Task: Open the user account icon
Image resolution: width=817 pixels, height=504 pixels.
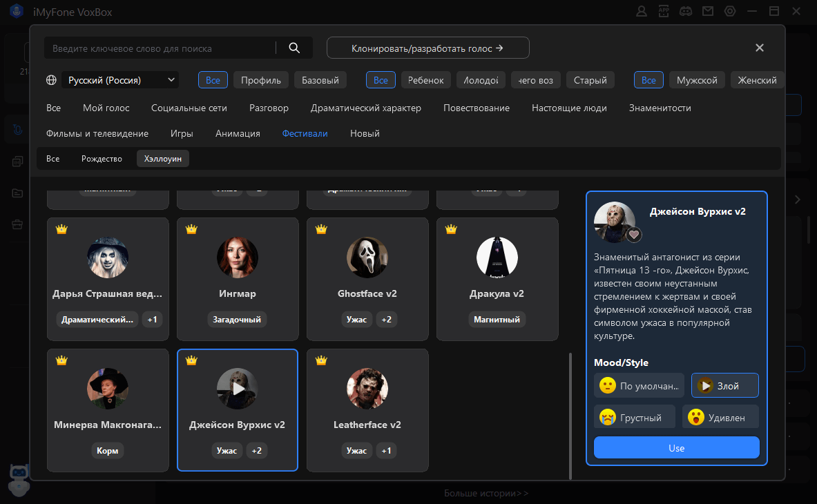Action: coord(642,11)
